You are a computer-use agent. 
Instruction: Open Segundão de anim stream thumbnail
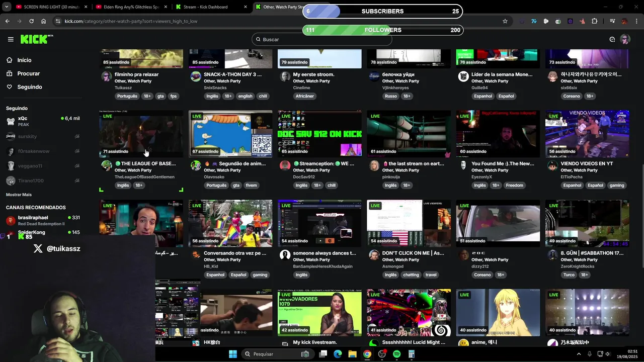230,134
